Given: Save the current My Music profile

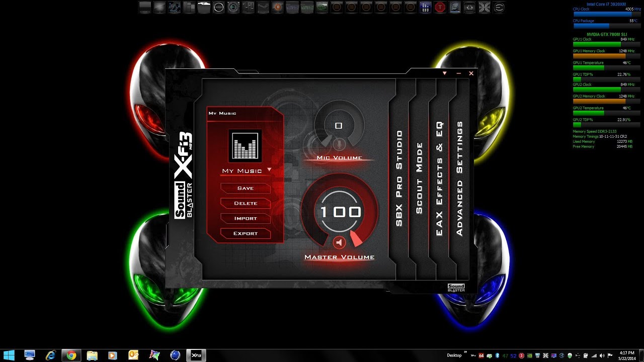Looking at the screenshot, I should click(x=246, y=188).
